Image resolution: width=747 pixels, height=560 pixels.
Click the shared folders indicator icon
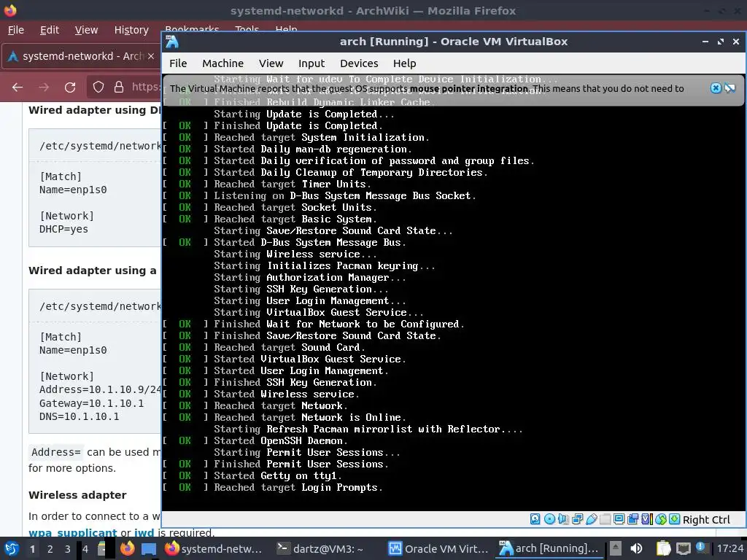(x=605, y=519)
